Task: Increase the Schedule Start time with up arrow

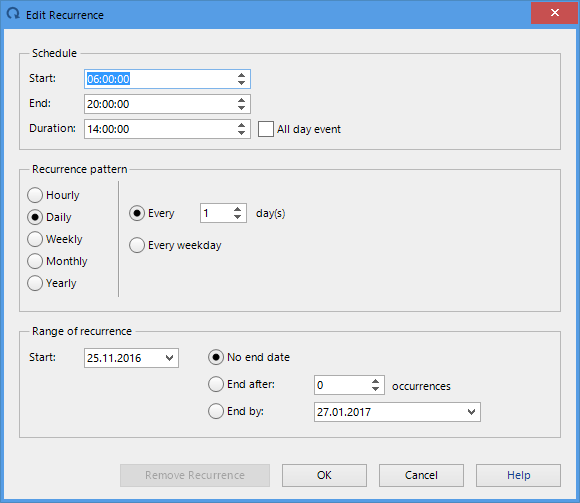Action: click(242, 75)
